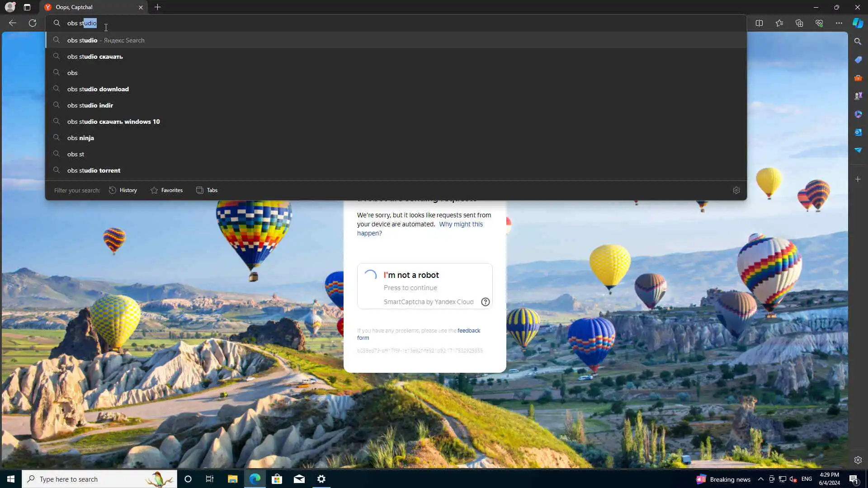This screenshot has height=488, width=868.
Task: Open Collections toolbar icon
Action: click(x=799, y=23)
